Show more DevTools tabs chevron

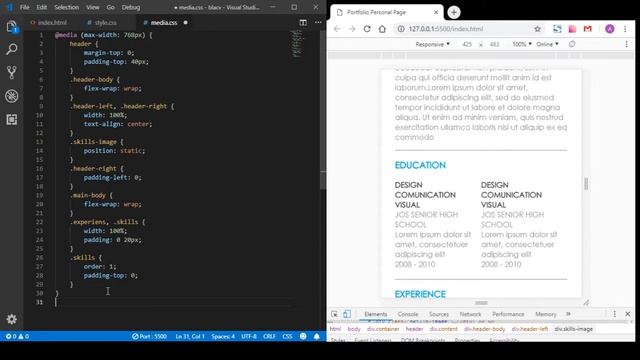(568, 314)
